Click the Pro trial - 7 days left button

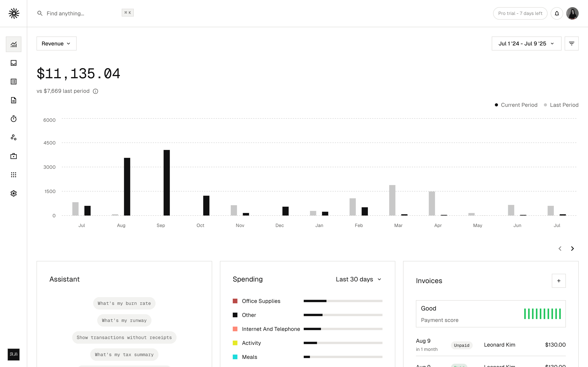point(520,13)
